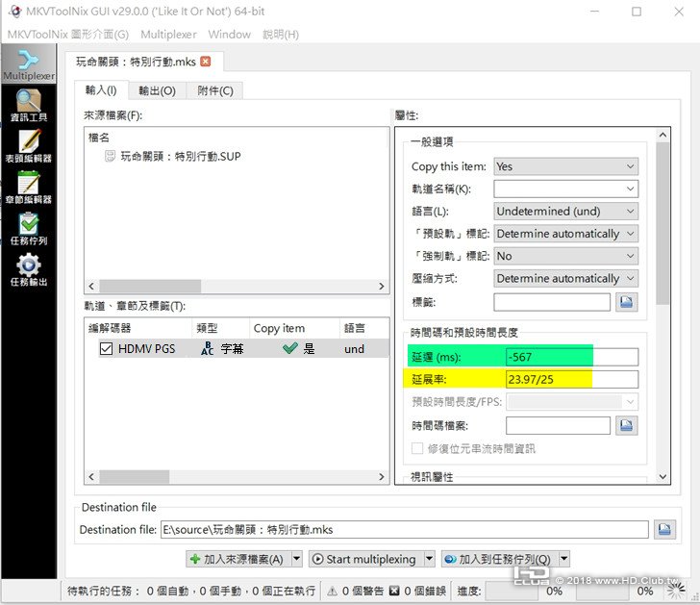Click the Copy item column header
The height and width of the screenshot is (605, 700).
click(x=294, y=328)
